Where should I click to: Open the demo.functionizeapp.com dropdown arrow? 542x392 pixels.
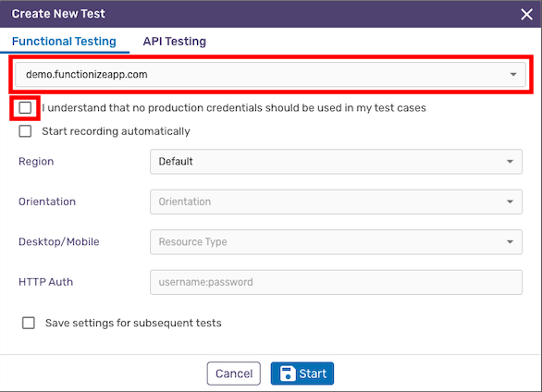pos(513,74)
